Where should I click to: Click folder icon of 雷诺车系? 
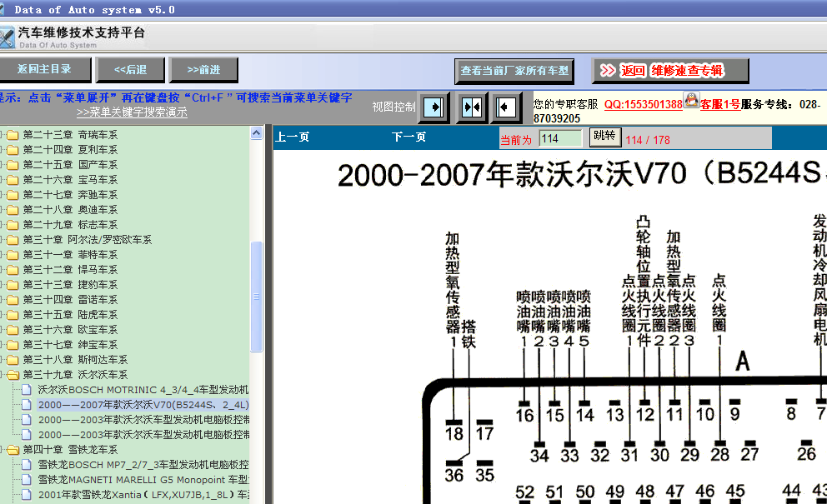[13, 300]
